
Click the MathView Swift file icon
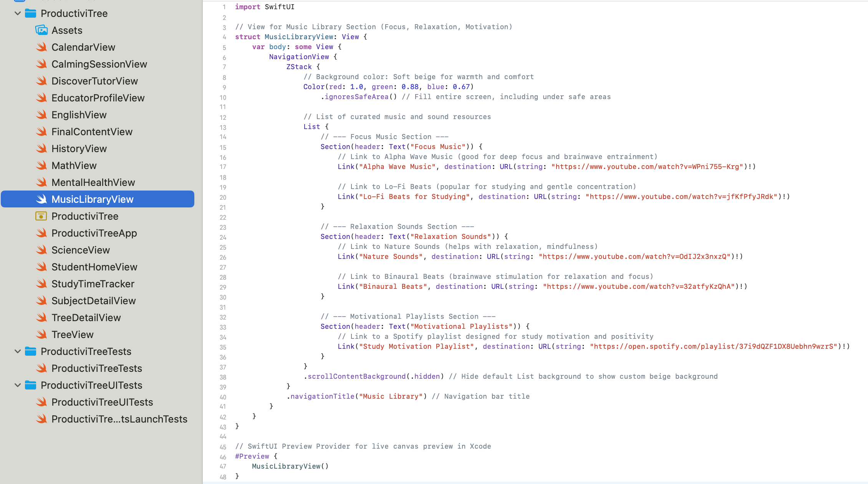[x=41, y=165]
